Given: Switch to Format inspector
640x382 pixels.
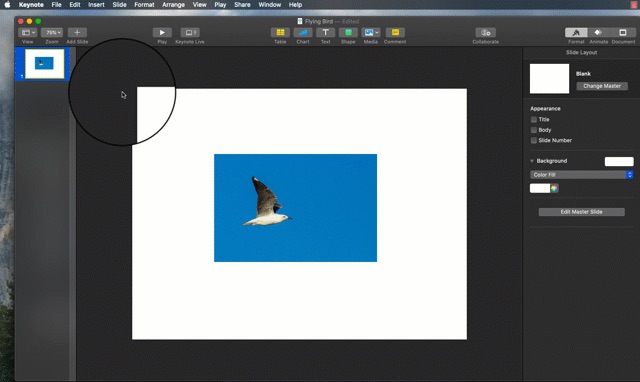Looking at the screenshot, I should coord(576,33).
